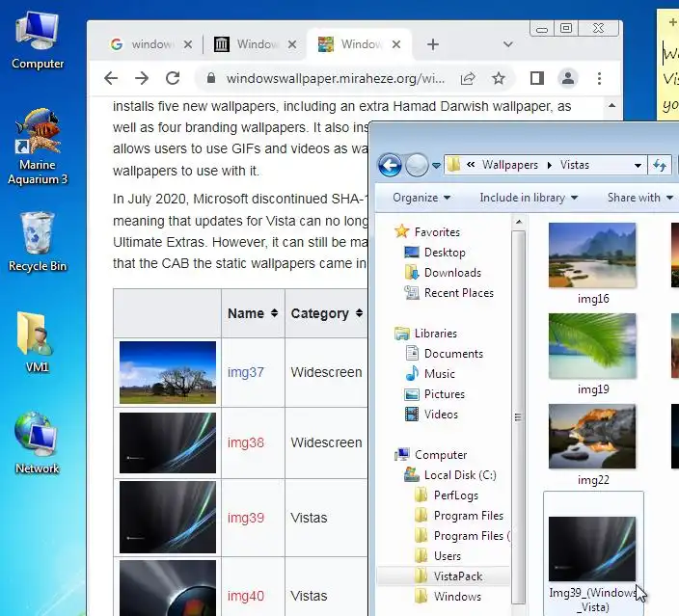Viewport: 679px width, 616px height.
Task: Go back in the Chrome browser
Action: pyautogui.click(x=111, y=78)
